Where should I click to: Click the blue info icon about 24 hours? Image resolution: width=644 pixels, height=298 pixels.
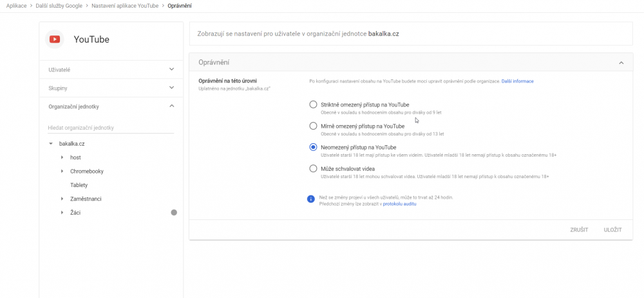click(311, 199)
